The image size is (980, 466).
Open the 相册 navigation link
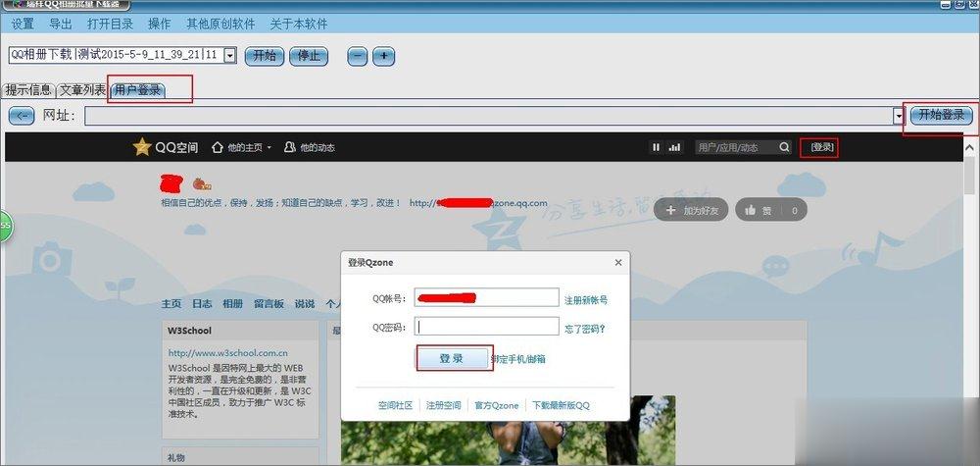tap(232, 303)
